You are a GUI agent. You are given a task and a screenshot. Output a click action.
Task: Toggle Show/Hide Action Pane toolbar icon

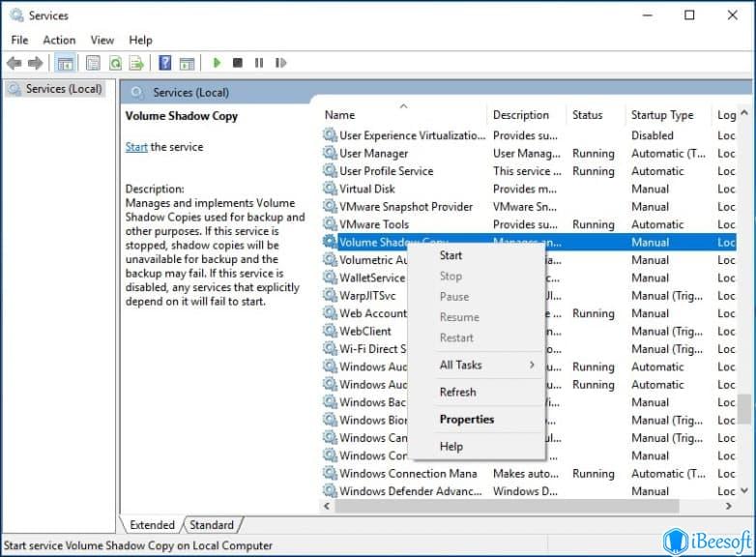(187, 63)
